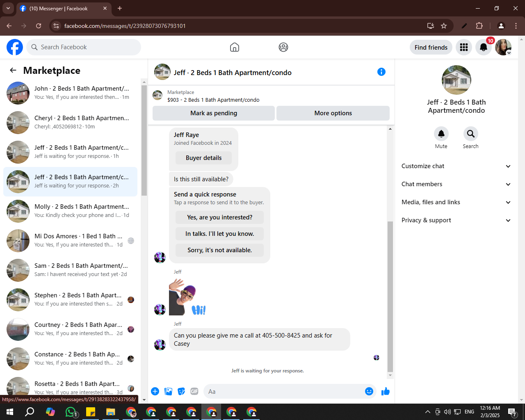Image resolution: width=525 pixels, height=420 pixels.
Task: Toggle volume speaker tray icon
Action: 447,412
